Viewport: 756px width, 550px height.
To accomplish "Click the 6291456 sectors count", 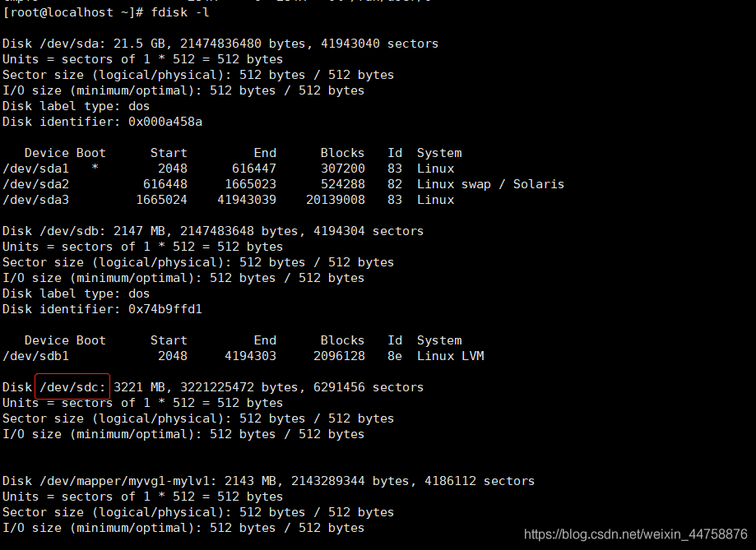I will pos(339,387).
